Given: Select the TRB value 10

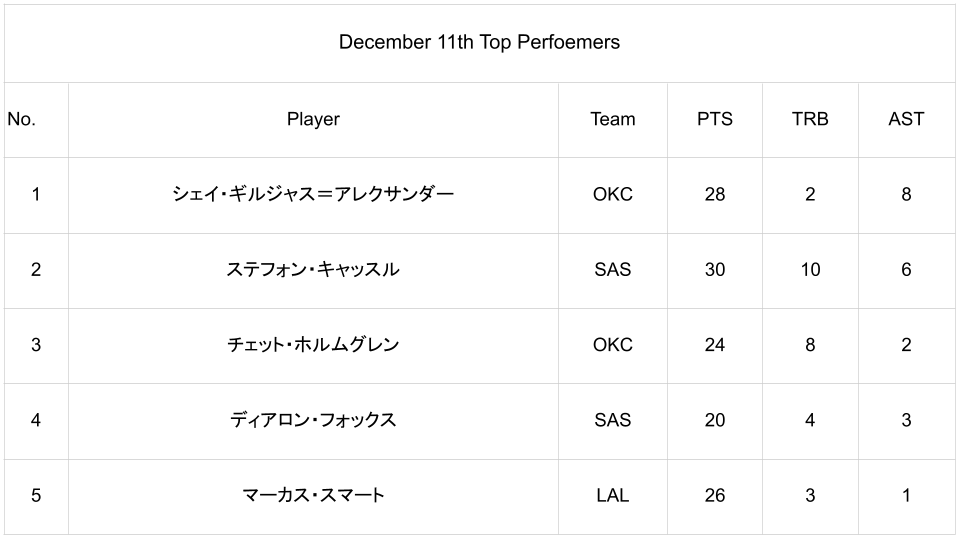Looking at the screenshot, I should tap(810, 269).
